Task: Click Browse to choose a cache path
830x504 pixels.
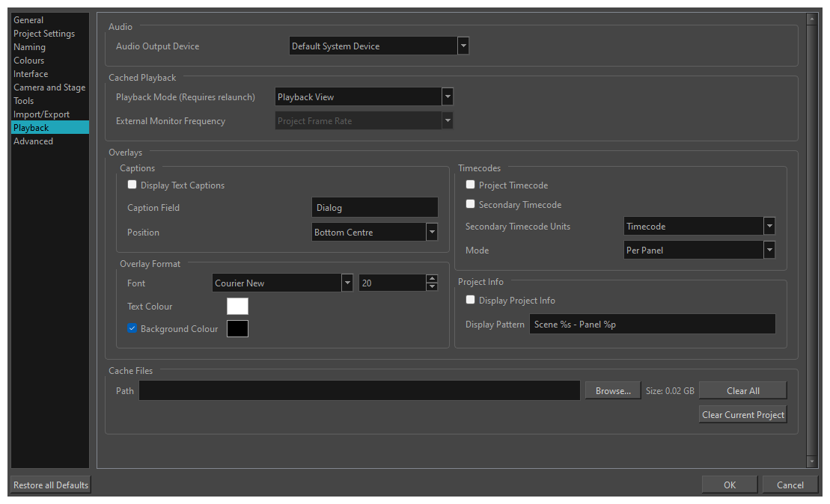Action: (x=612, y=390)
